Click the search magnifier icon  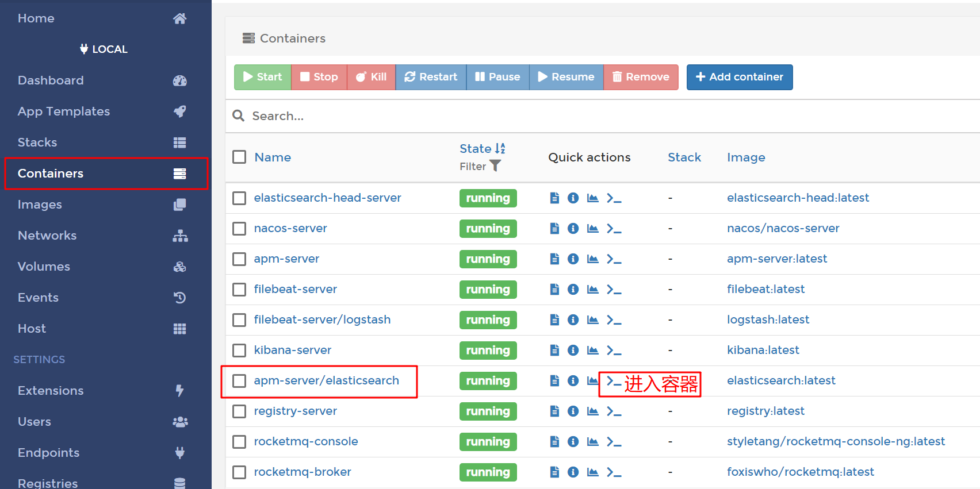(x=238, y=116)
